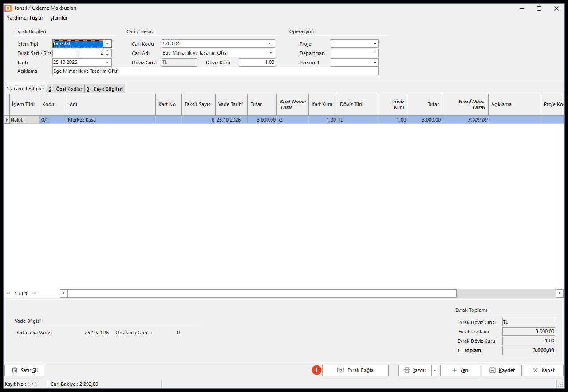Viewport: 568px width, 392px height.
Task: Save the receipt with Kaydet
Action: [x=502, y=370]
